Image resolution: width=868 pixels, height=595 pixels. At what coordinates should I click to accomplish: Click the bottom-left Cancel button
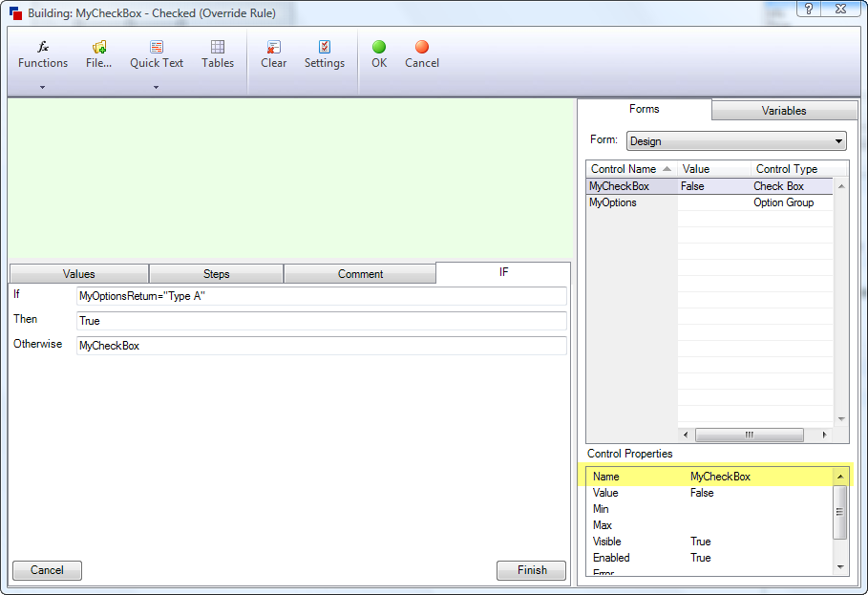[47, 570]
